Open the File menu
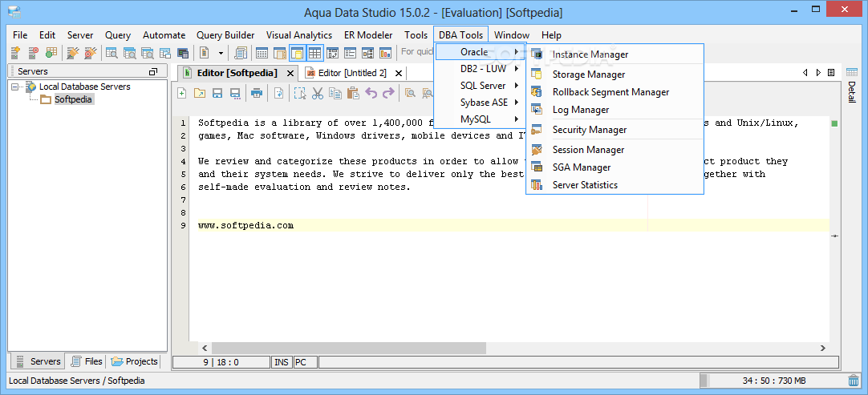868x395 pixels. [x=20, y=35]
